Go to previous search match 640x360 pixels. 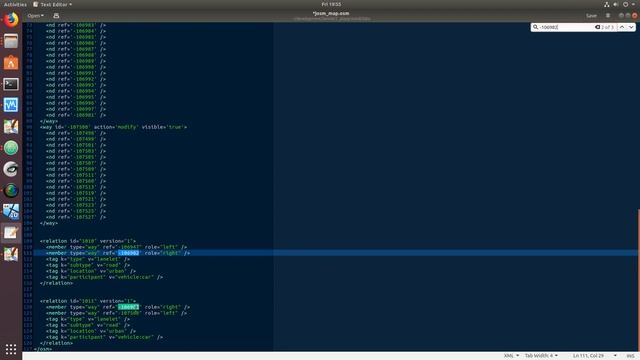pyautogui.click(x=622, y=27)
